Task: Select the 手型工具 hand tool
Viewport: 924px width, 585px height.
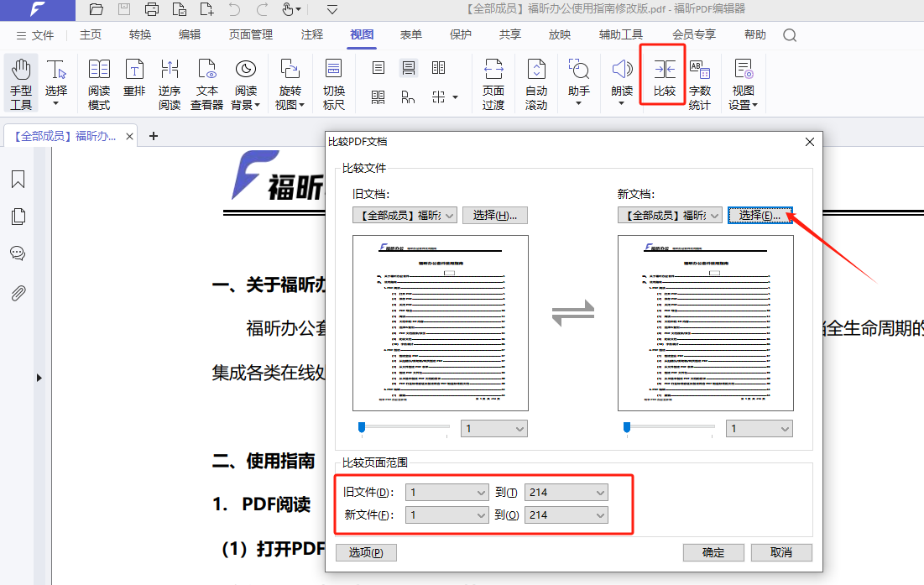Action: (x=21, y=84)
